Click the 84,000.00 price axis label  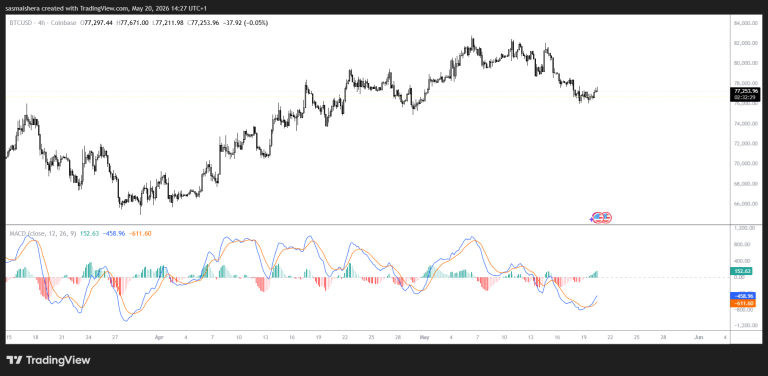[x=746, y=23]
